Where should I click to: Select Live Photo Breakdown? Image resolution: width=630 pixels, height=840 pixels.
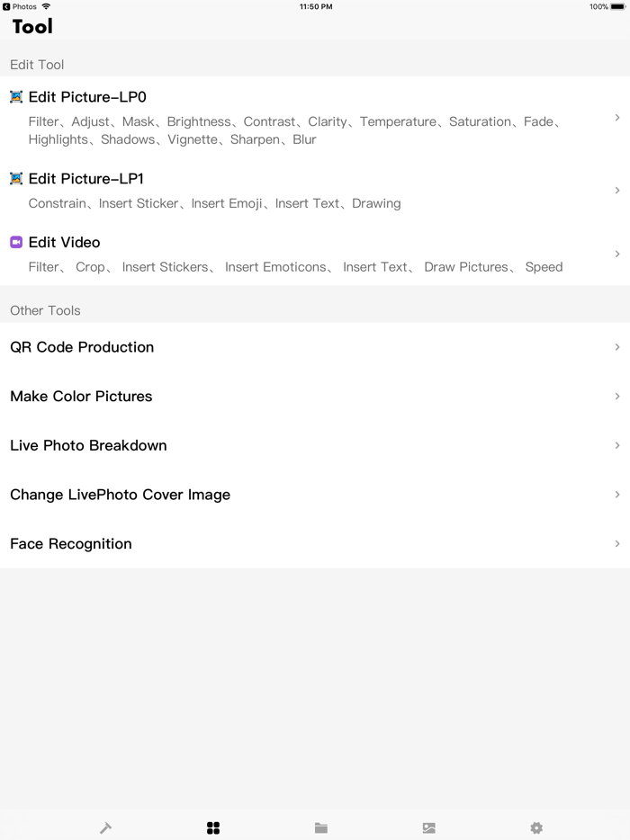pos(88,446)
